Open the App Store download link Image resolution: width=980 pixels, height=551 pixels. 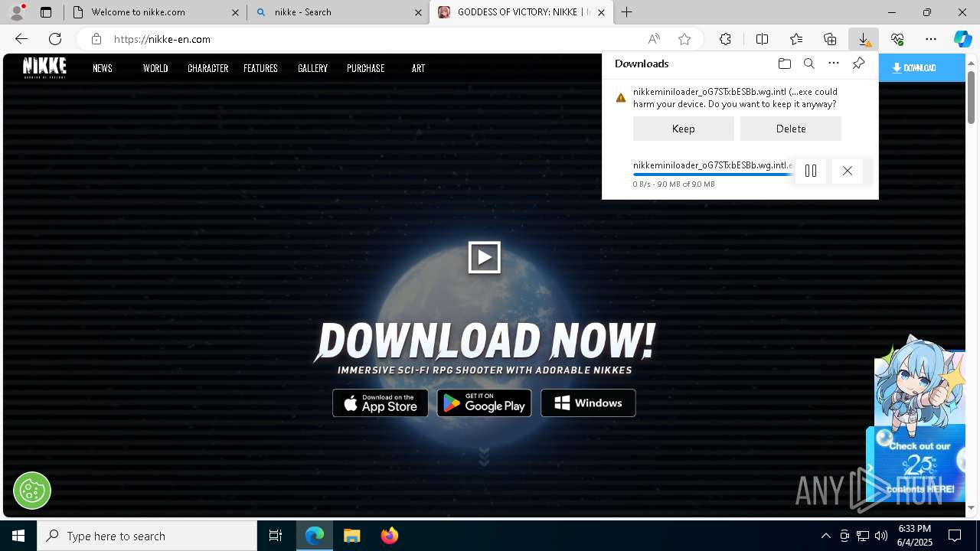click(381, 403)
